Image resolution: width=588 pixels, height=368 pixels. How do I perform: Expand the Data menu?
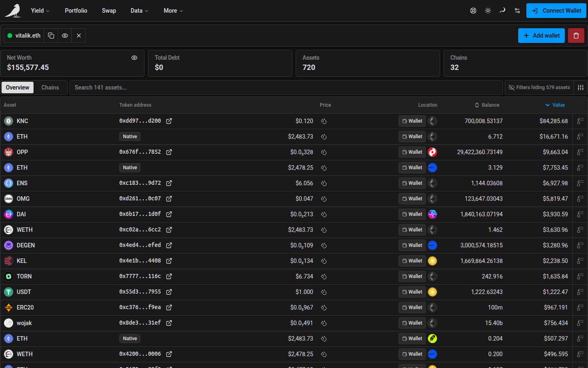pyautogui.click(x=139, y=11)
